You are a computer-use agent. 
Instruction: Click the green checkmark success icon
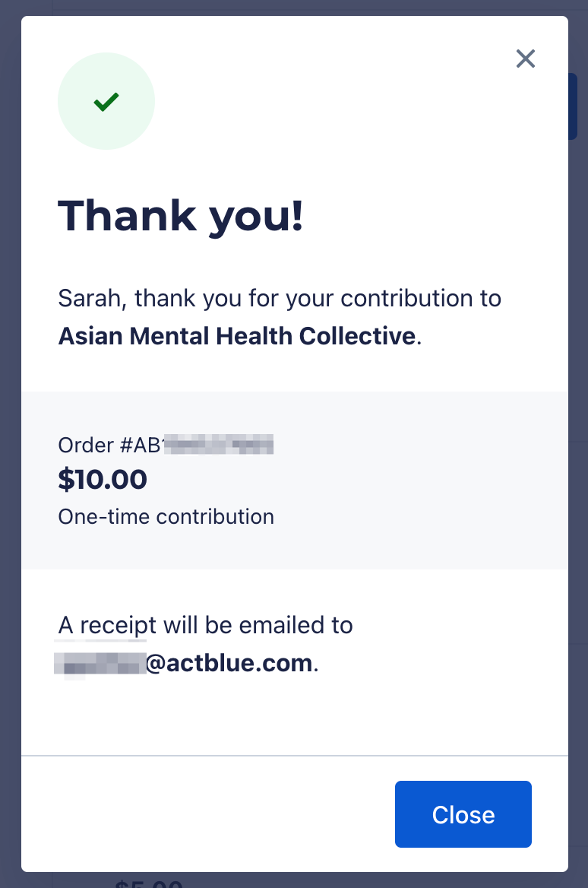(x=106, y=101)
